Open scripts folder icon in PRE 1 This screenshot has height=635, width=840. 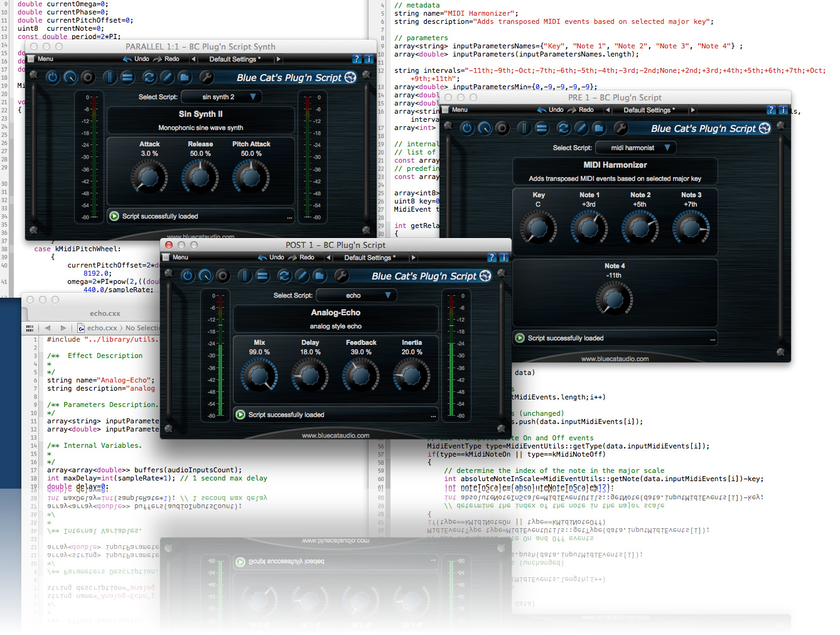pyautogui.click(x=598, y=128)
